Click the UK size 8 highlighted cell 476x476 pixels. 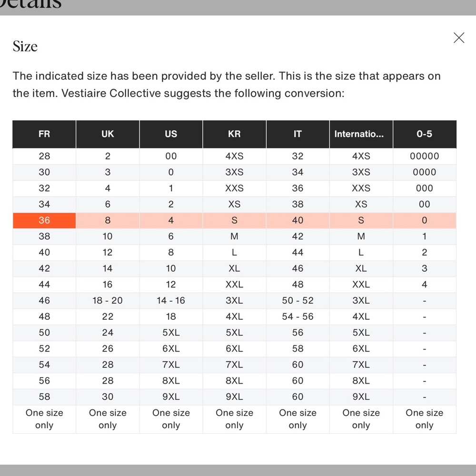(108, 220)
